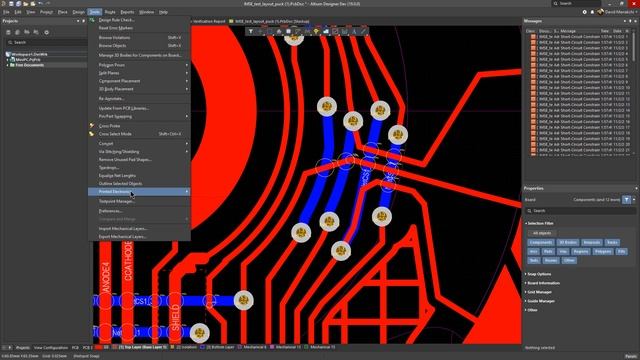Click the Selection Filter funnel icon in Active Bar
This screenshot has height=360, width=640.
coord(251,31)
